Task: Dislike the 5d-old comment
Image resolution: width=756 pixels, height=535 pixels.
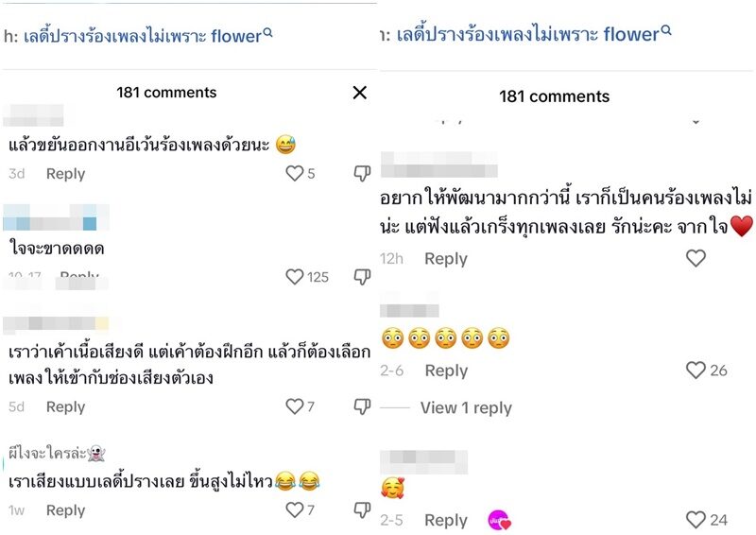Action: coord(362,406)
